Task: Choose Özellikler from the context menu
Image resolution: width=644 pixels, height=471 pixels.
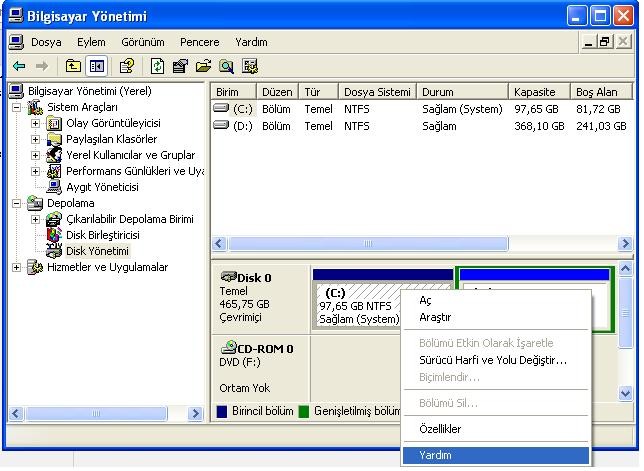Action: click(x=440, y=429)
